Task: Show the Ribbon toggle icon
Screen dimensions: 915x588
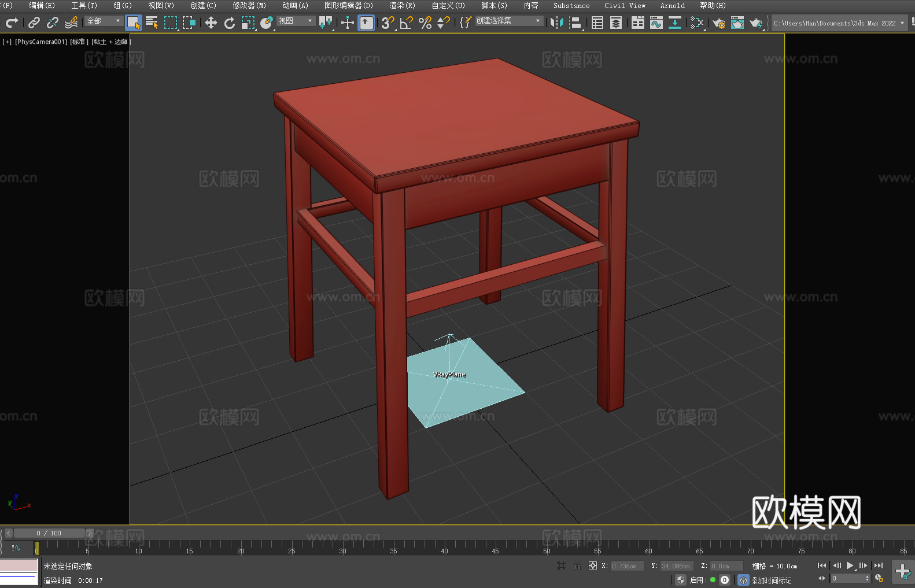Action: (x=638, y=23)
